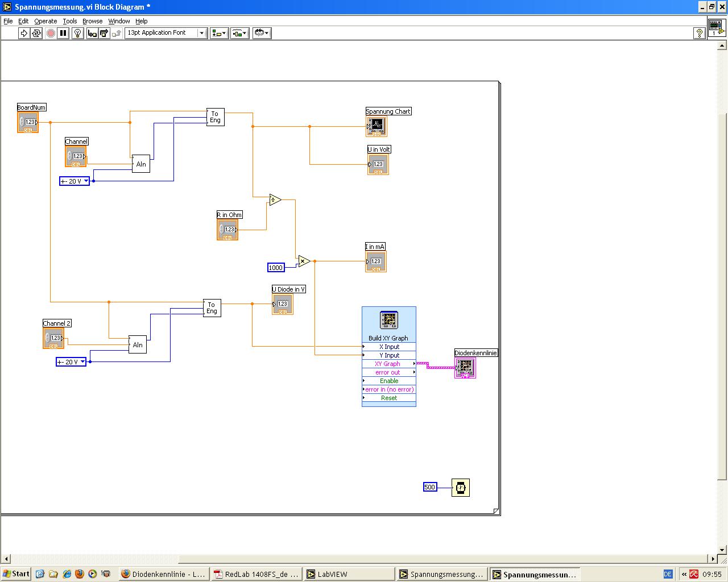The height and width of the screenshot is (582, 728).
Task: Select the upper AIn subVI node
Action: click(x=141, y=164)
